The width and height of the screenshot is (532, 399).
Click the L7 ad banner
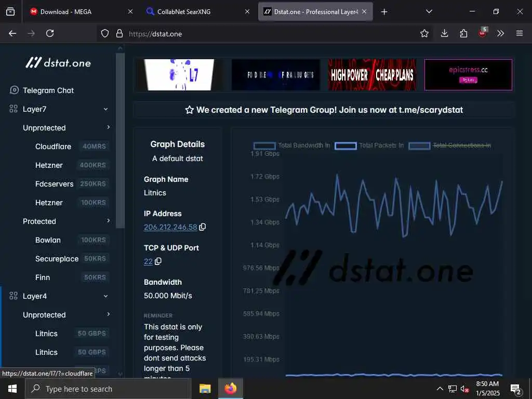click(x=179, y=75)
